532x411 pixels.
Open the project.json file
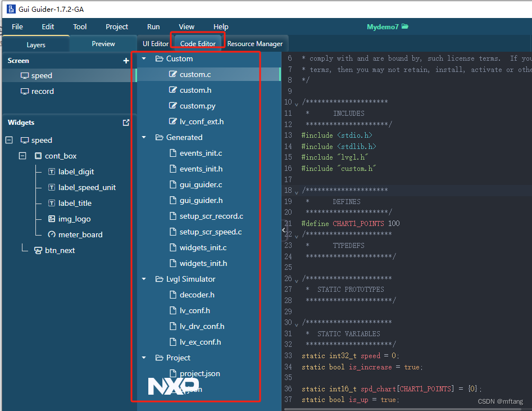click(x=198, y=373)
